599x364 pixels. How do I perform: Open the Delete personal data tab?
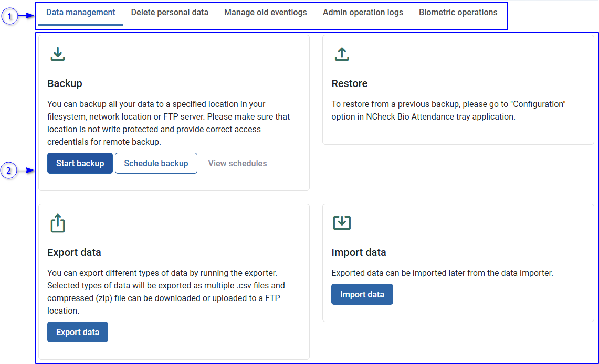[x=170, y=13]
